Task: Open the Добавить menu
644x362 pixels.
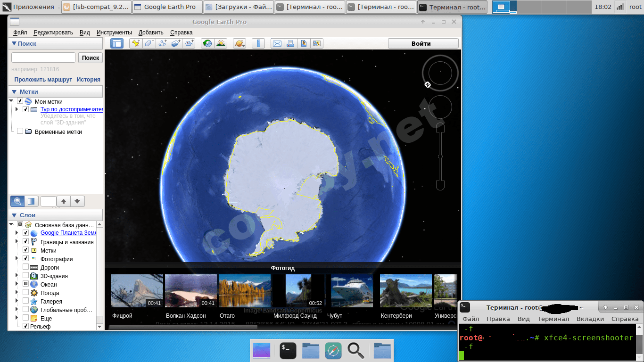Action: [x=151, y=33]
